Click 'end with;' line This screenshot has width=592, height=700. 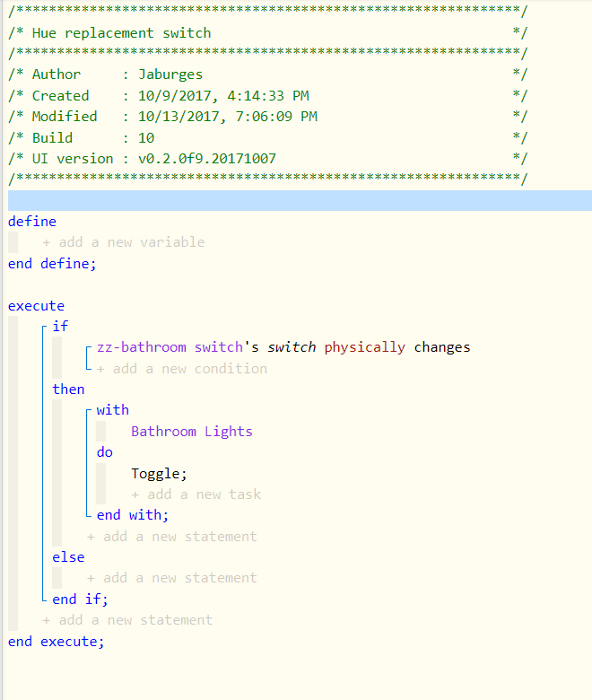(x=133, y=515)
